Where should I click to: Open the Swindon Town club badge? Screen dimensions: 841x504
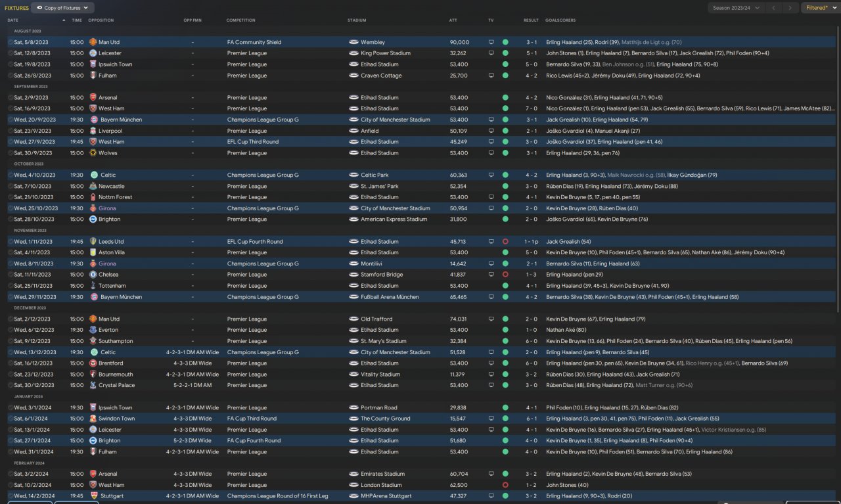[93, 419]
